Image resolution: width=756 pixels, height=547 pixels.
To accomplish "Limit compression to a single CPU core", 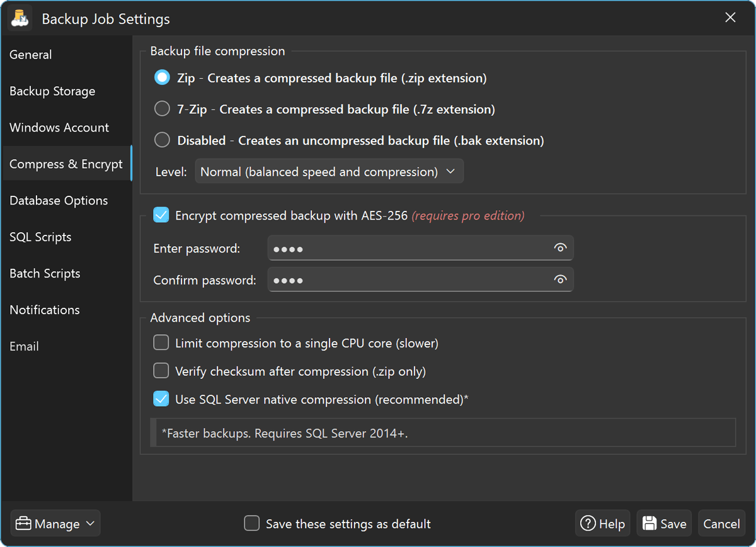I will [x=161, y=342].
